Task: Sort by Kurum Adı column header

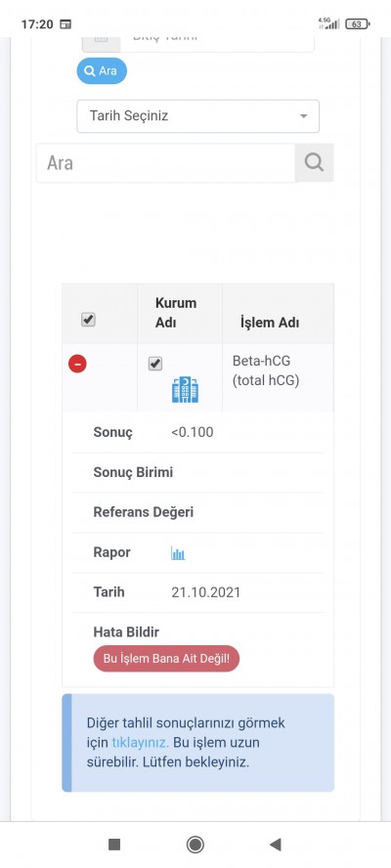Action: click(176, 314)
